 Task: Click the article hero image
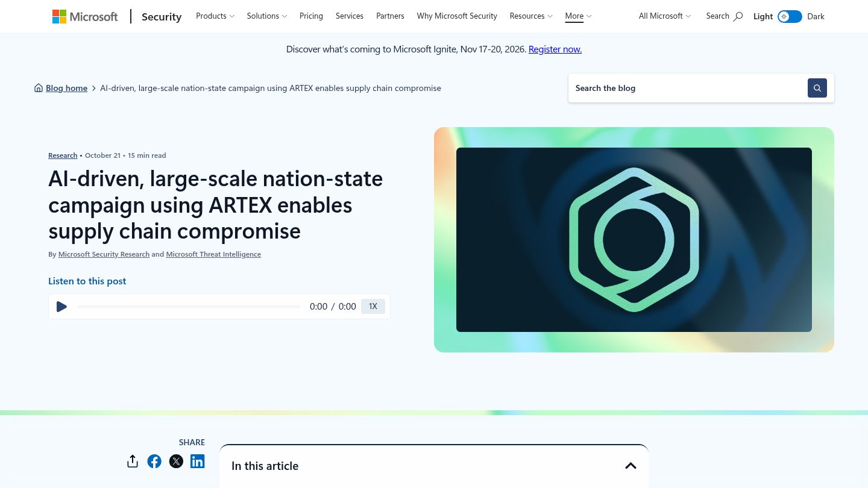(x=634, y=240)
